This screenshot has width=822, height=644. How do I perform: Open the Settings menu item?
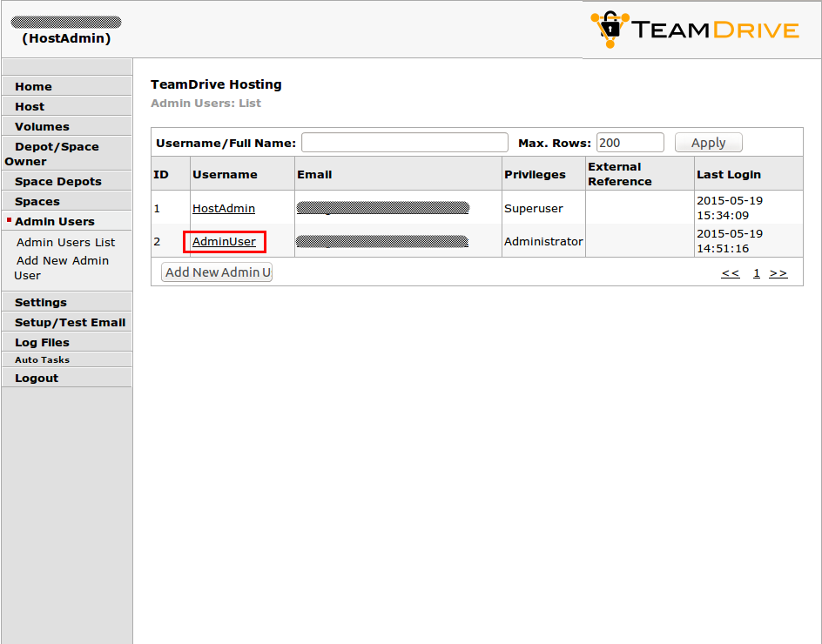[41, 302]
